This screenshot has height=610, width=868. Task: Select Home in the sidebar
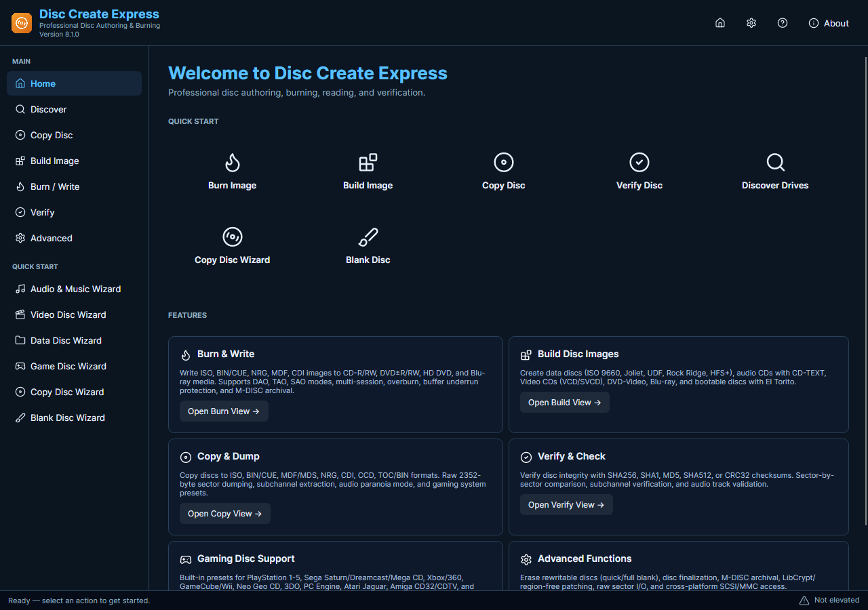74,83
